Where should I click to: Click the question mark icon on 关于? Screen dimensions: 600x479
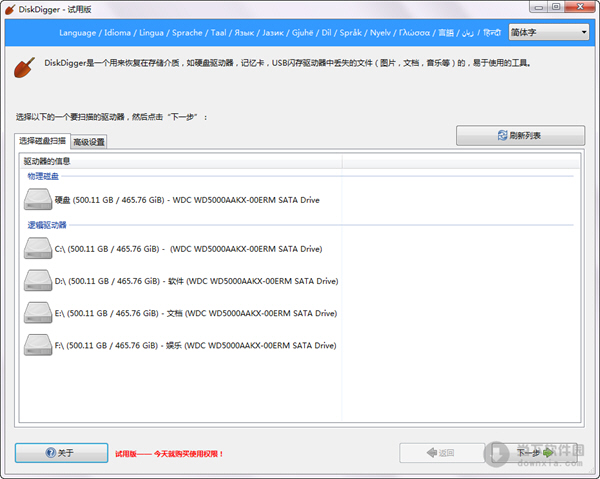(x=51, y=453)
